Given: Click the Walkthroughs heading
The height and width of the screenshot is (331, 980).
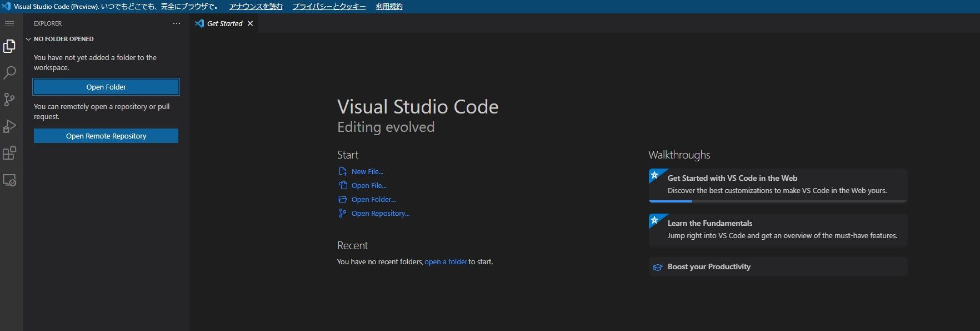Looking at the screenshot, I should point(679,155).
